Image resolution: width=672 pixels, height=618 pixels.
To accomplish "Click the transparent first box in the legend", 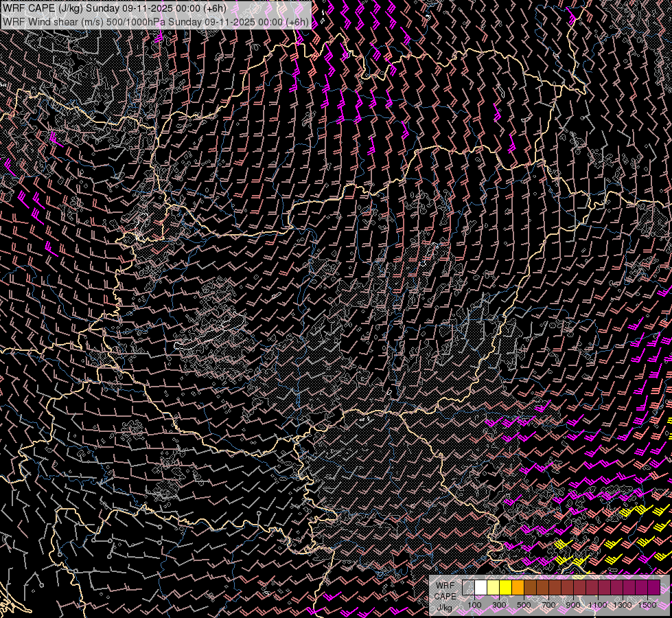I will point(469,587).
